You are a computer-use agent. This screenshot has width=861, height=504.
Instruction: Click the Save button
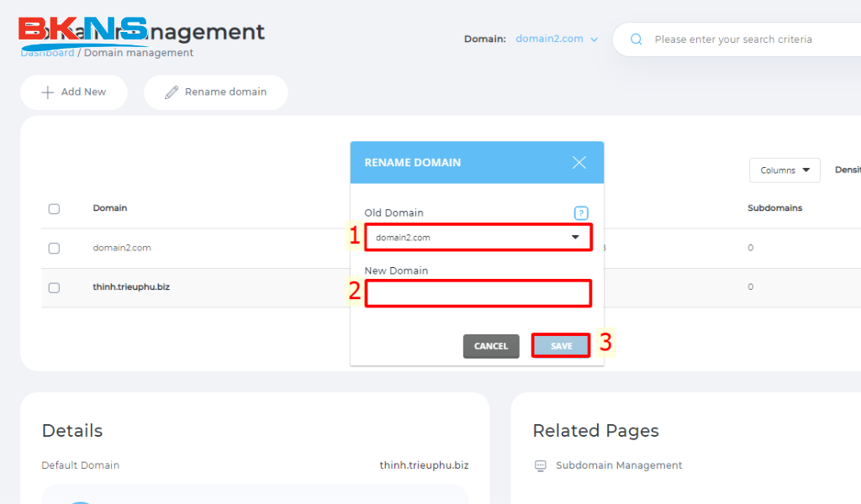pos(561,345)
